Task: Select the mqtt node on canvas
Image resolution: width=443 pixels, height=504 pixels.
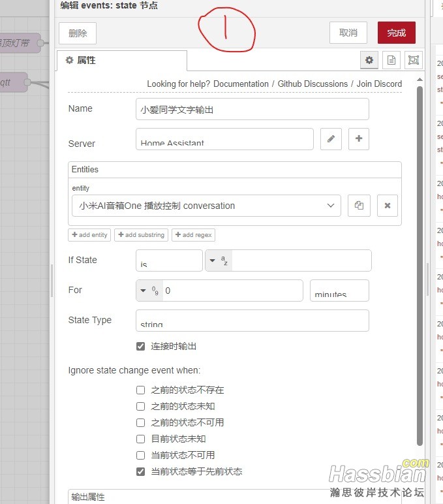Action: [x=14, y=82]
